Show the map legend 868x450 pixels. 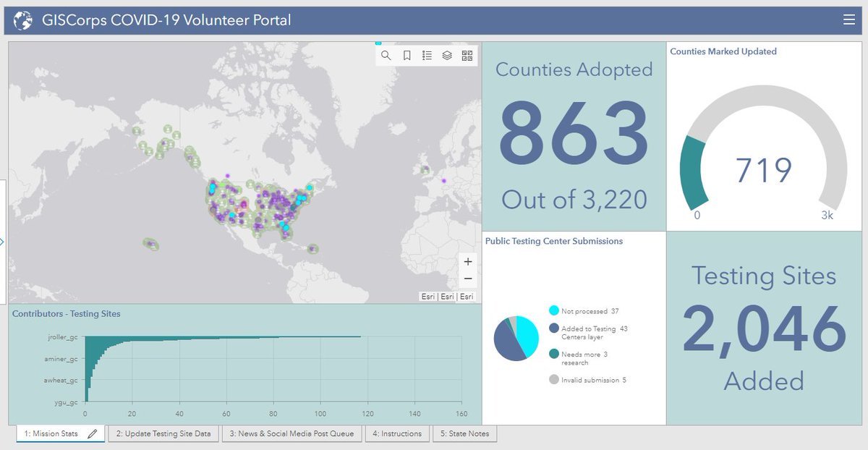[427, 56]
